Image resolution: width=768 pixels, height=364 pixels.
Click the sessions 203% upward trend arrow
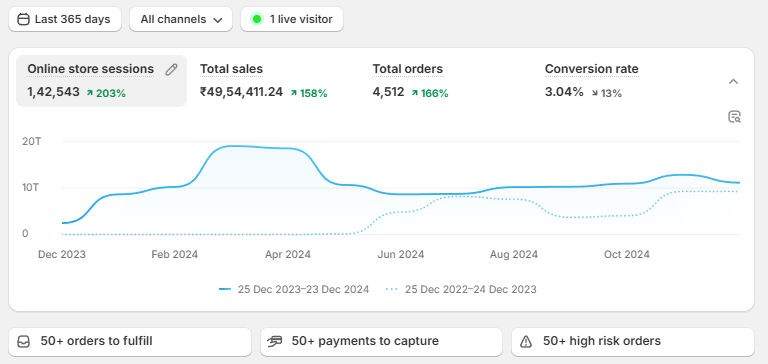pyautogui.click(x=90, y=93)
